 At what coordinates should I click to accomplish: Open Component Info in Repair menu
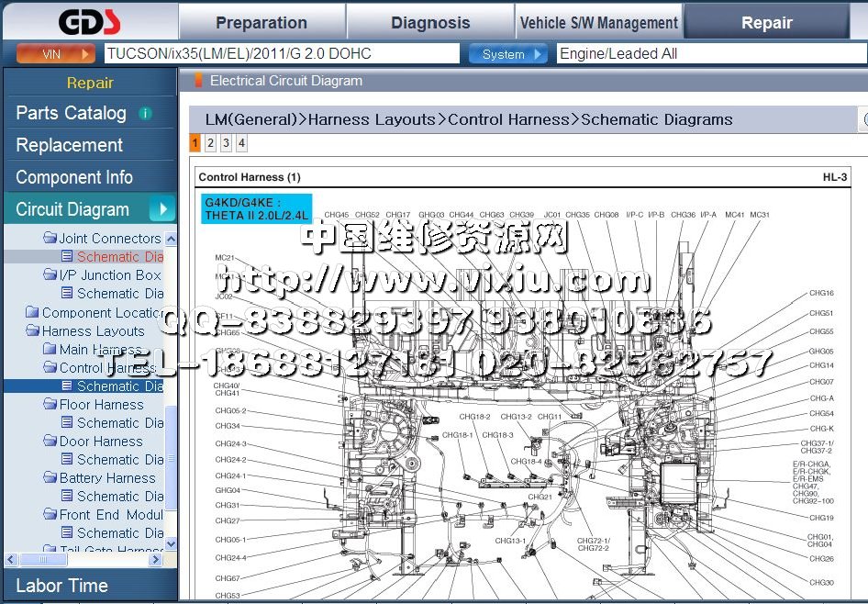[74, 177]
